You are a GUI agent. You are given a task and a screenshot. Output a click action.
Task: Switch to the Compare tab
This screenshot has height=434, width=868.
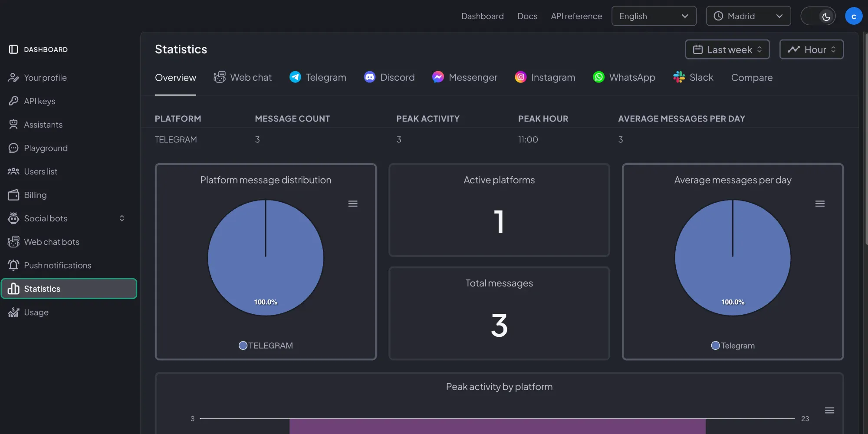(752, 78)
